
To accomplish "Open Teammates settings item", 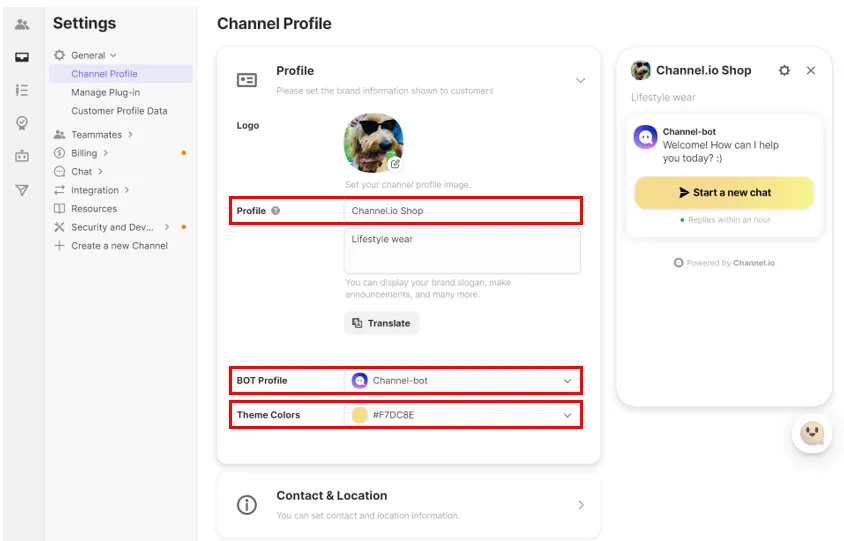I will click(96, 135).
